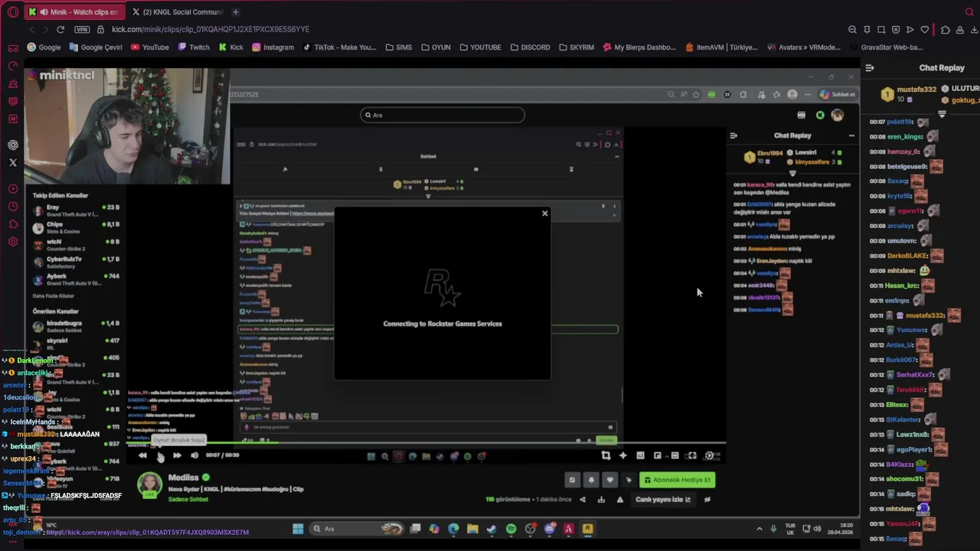Expand the OYUN bookmark folder

436,47
